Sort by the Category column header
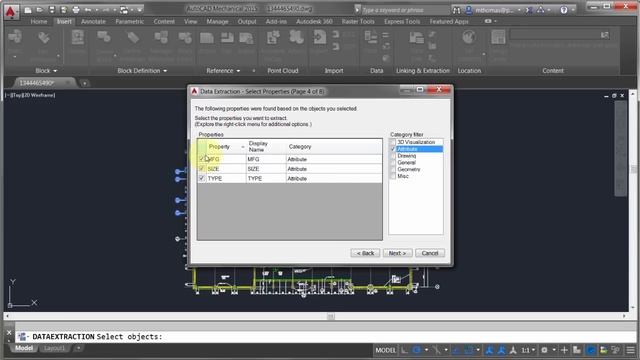Screen dimensions: 640x360 tap(334, 147)
